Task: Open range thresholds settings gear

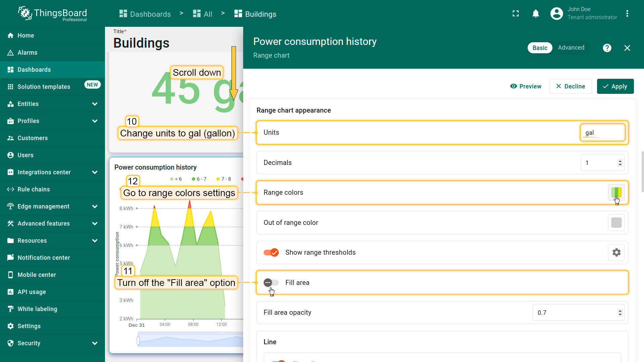Action: click(616, 252)
